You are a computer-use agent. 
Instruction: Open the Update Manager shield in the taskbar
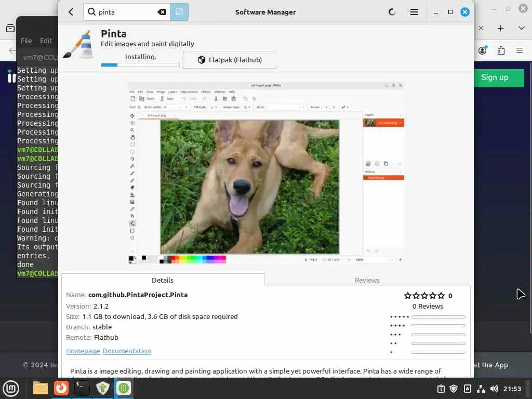102,388
